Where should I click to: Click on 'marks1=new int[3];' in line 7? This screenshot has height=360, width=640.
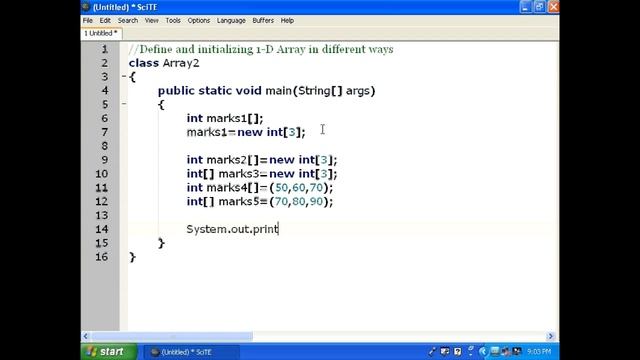(246, 132)
